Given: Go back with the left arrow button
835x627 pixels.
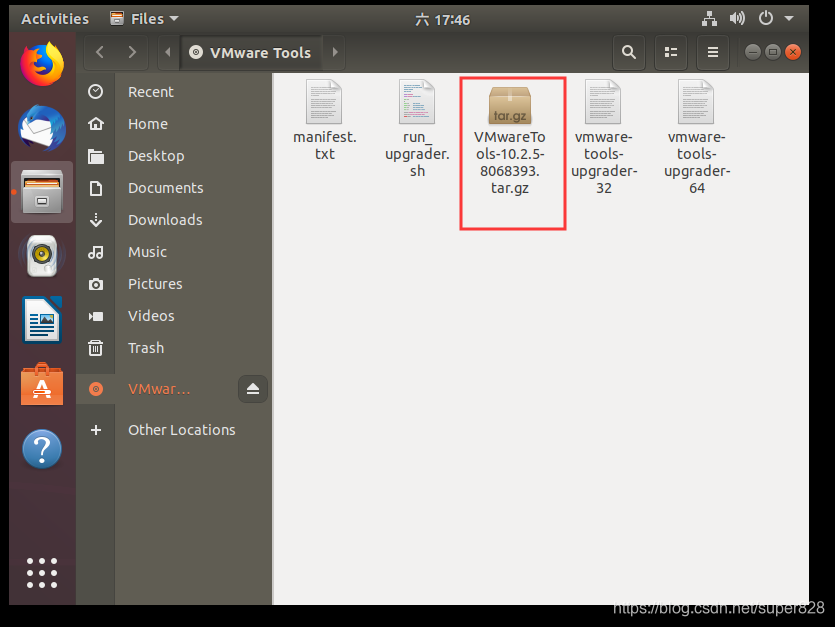Looking at the screenshot, I should pyautogui.click(x=100, y=52).
